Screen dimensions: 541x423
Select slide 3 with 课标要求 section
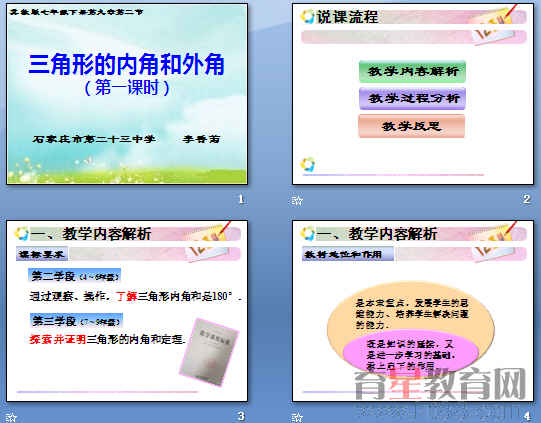coord(127,311)
